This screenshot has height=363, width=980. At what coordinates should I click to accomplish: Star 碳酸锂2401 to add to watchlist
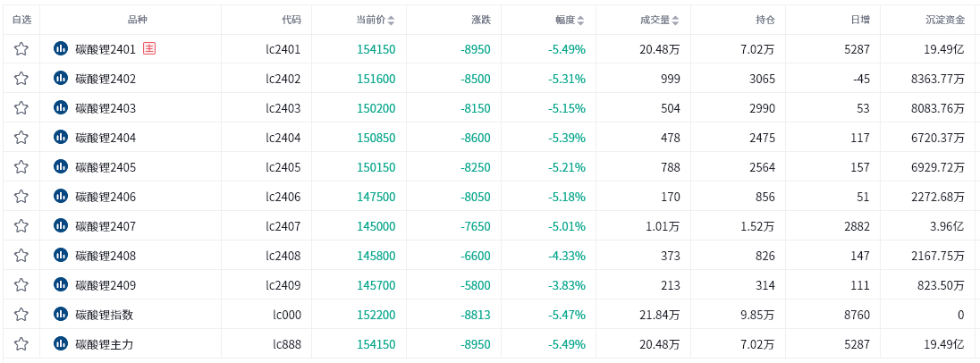tap(21, 49)
